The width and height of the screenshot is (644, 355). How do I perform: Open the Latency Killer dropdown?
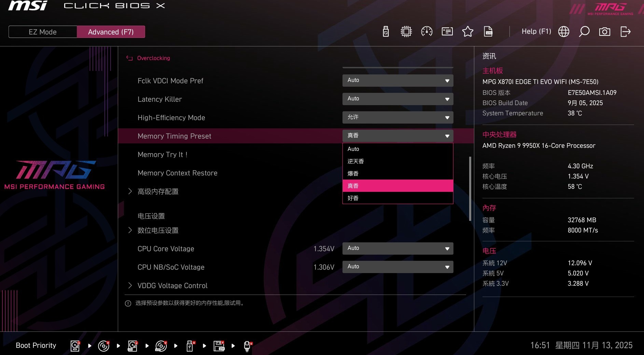397,99
